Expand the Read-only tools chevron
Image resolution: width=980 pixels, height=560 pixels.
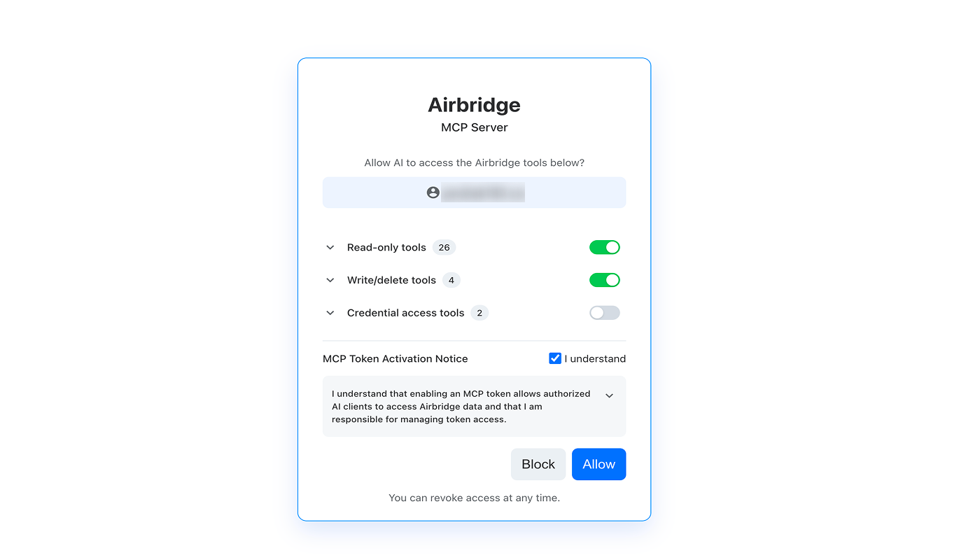(x=330, y=248)
